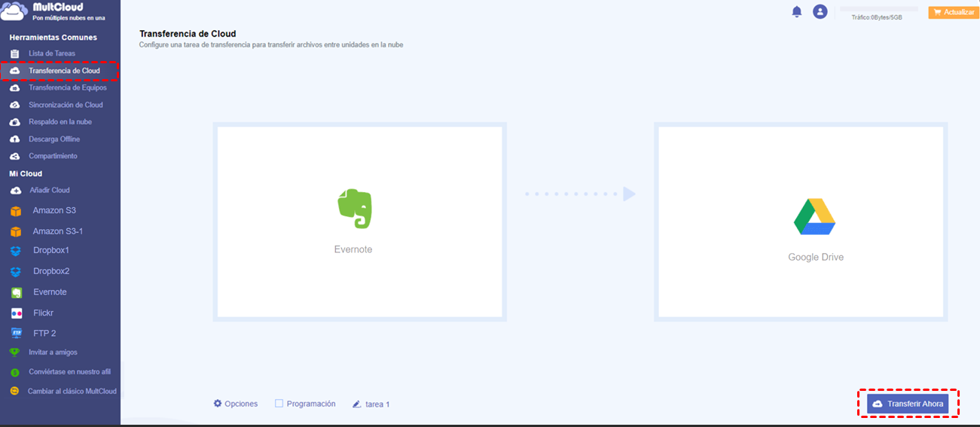The height and width of the screenshot is (427, 980).
Task: Click the Invitar a amigos trophy icon
Action: 14,352
